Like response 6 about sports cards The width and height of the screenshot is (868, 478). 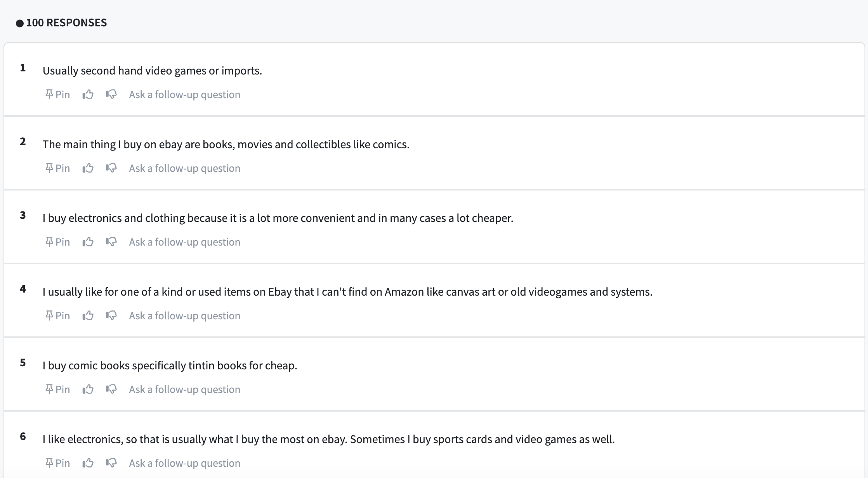(88, 463)
